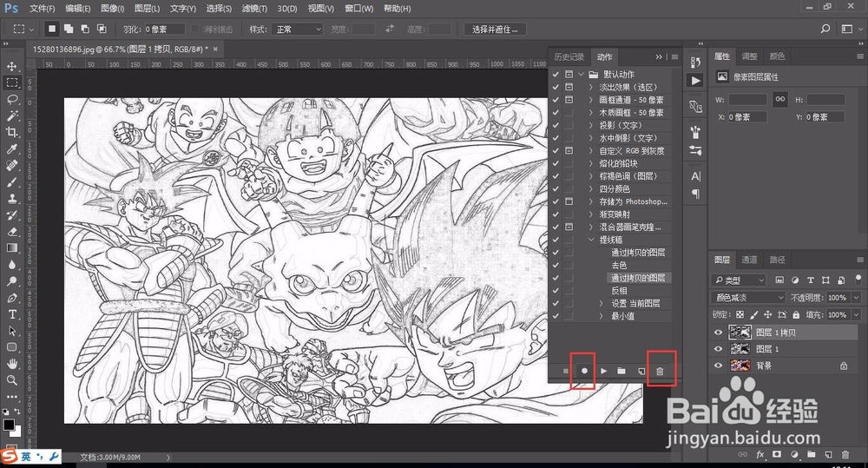
Task: Select the Brush tool
Action: [11, 181]
